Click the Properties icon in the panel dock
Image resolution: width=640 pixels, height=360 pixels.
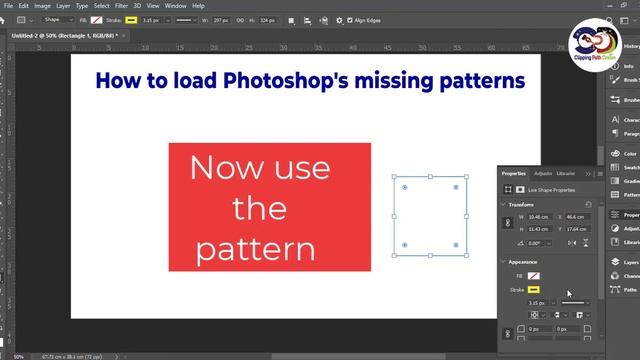(x=616, y=215)
